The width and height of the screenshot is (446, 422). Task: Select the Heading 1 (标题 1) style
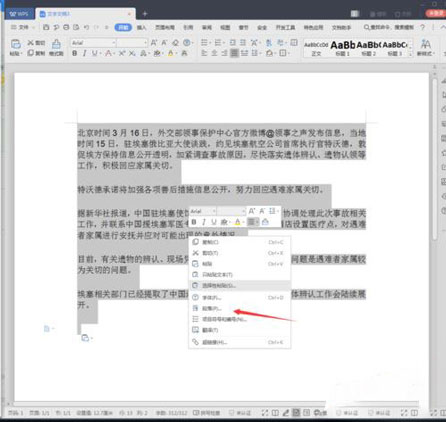coord(342,48)
